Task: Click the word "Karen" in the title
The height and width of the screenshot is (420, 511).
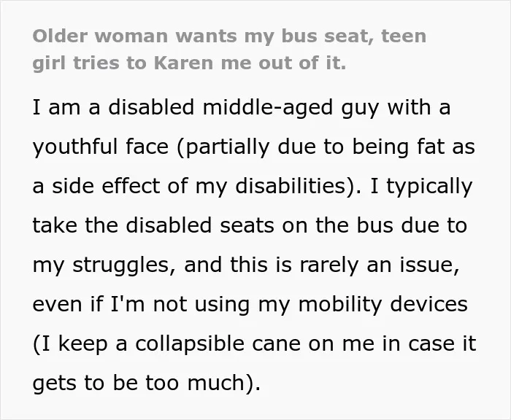Action: (x=185, y=63)
